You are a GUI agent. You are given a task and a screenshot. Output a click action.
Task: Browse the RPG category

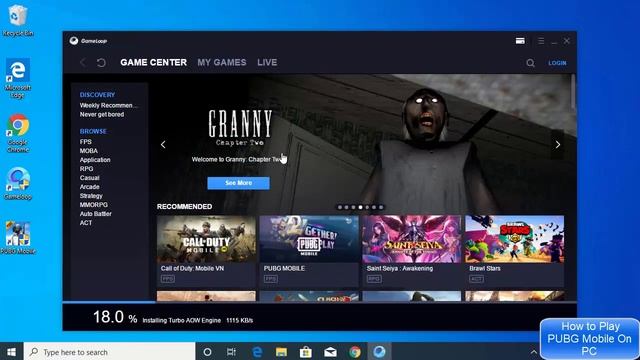click(87, 169)
